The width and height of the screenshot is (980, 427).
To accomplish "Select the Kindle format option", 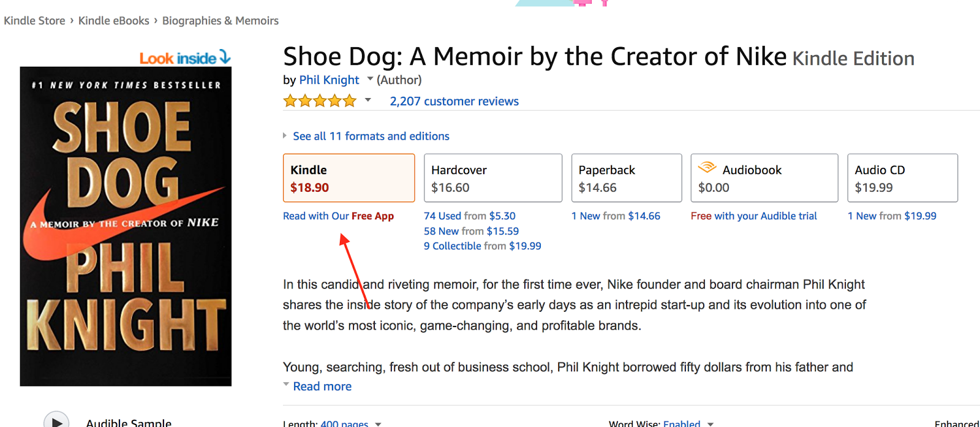I will (x=349, y=178).
